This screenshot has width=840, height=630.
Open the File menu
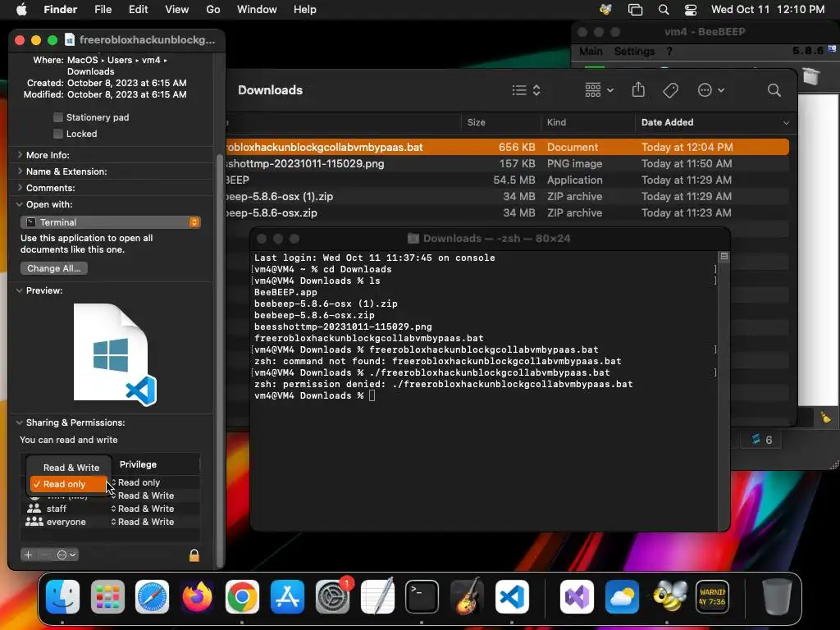(x=103, y=10)
